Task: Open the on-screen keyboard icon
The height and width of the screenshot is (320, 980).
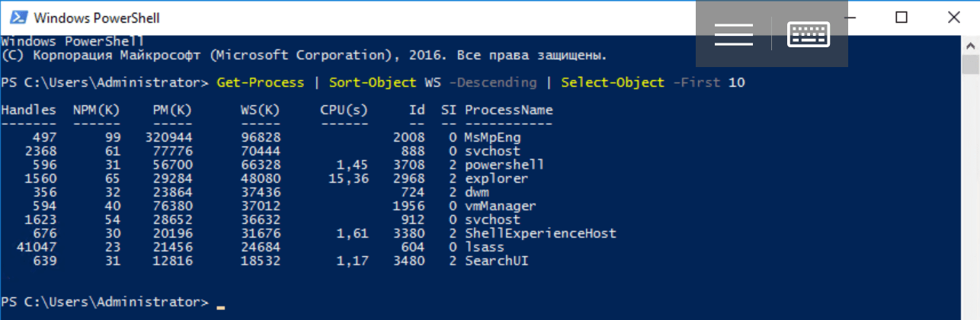Action: tap(809, 35)
